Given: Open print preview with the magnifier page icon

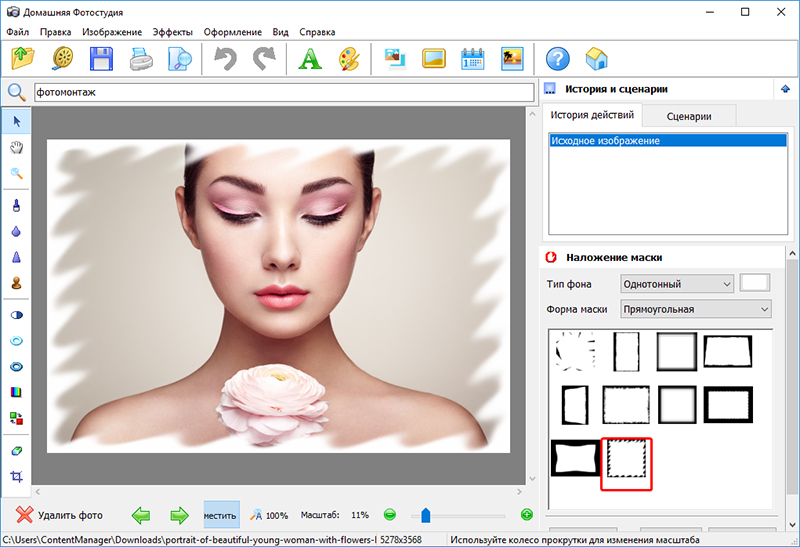Looking at the screenshot, I should pos(180,59).
